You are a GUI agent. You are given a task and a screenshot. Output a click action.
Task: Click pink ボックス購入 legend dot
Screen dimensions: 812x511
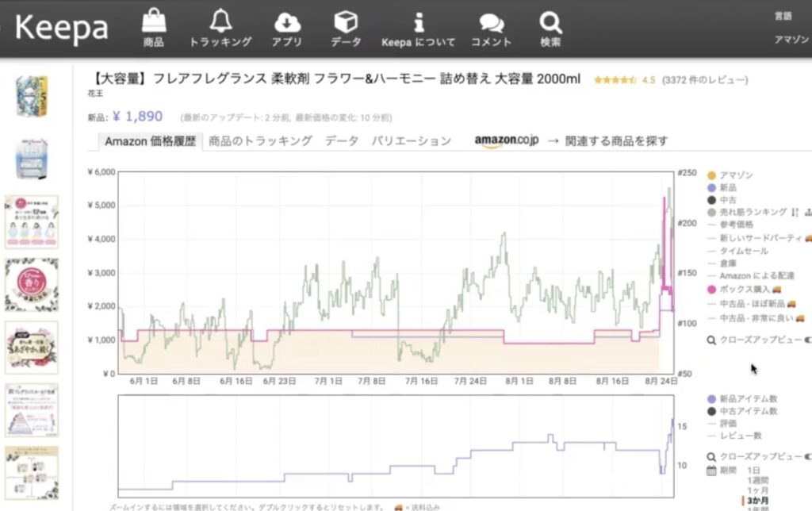pyautogui.click(x=711, y=289)
